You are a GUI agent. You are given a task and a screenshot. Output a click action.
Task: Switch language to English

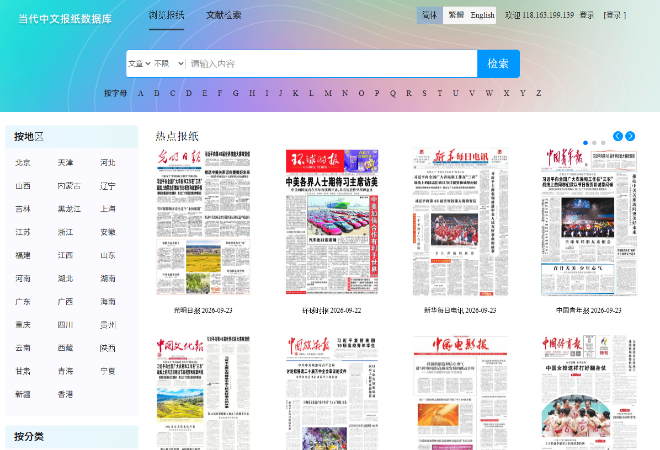482,15
